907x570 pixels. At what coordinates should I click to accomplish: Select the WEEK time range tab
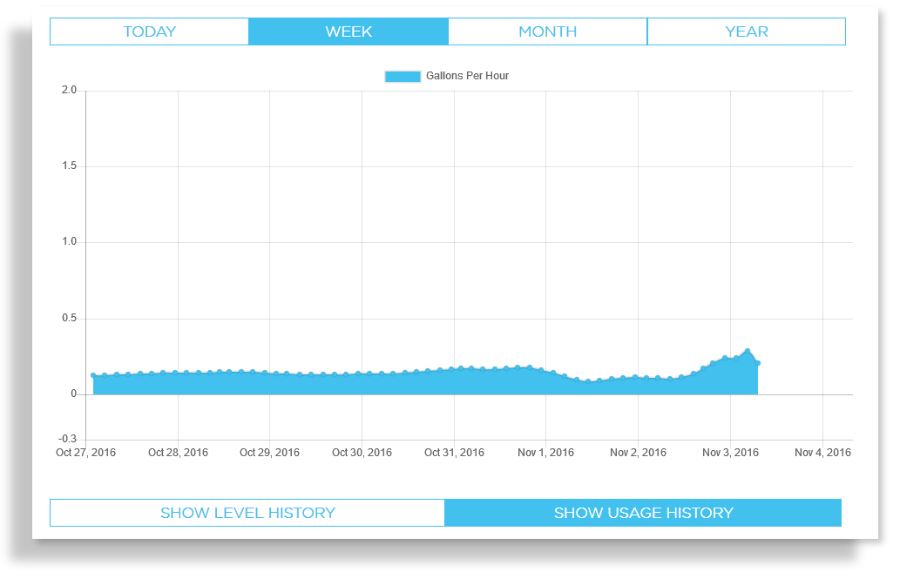coord(348,32)
